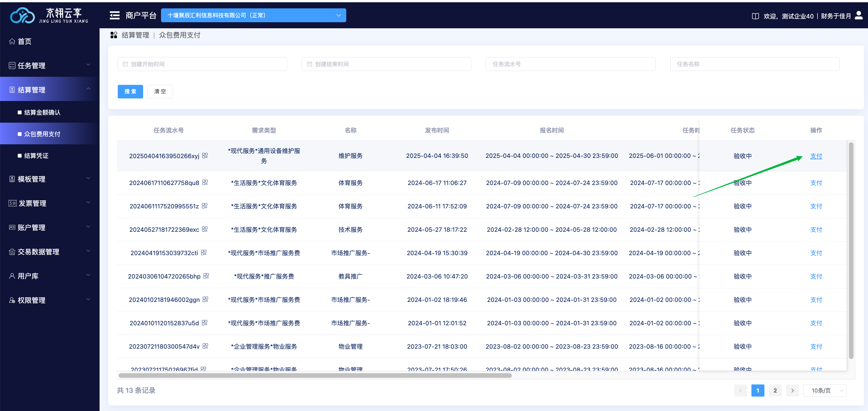Open the company selector dropdown
This screenshot has height=411, width=868.
pos(253,16)
